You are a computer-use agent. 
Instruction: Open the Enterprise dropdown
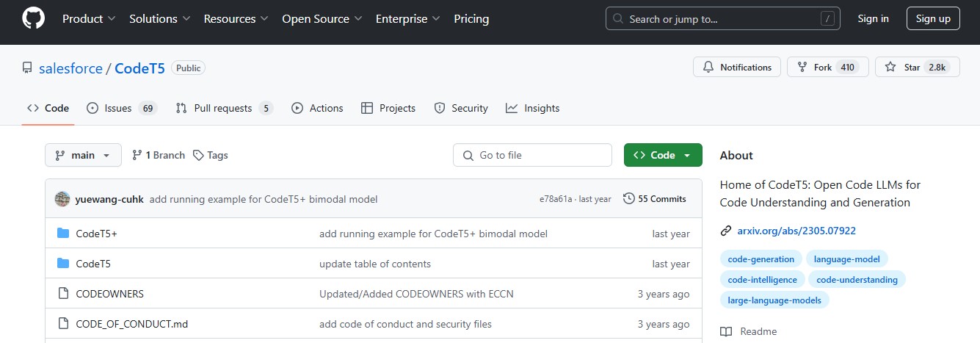tap(408, 19)
